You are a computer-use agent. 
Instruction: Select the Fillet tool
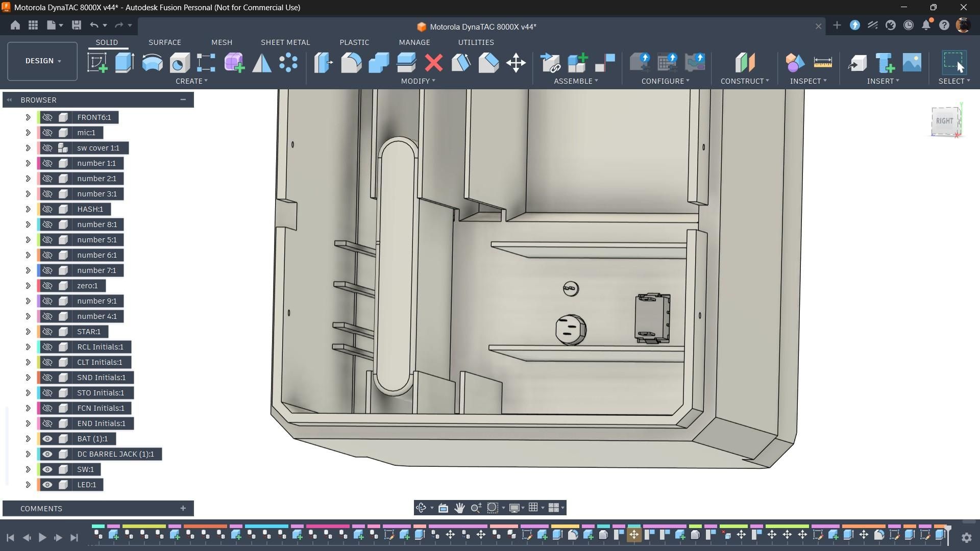(351, 63)
